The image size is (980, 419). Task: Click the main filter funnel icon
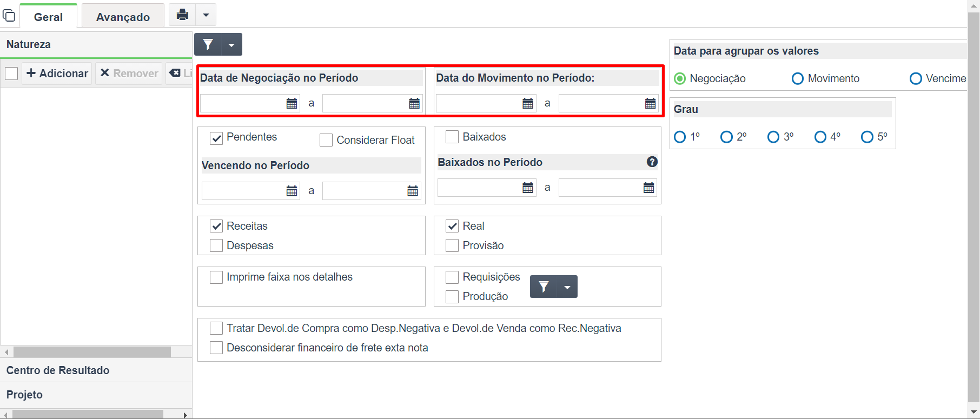point(208,44)
